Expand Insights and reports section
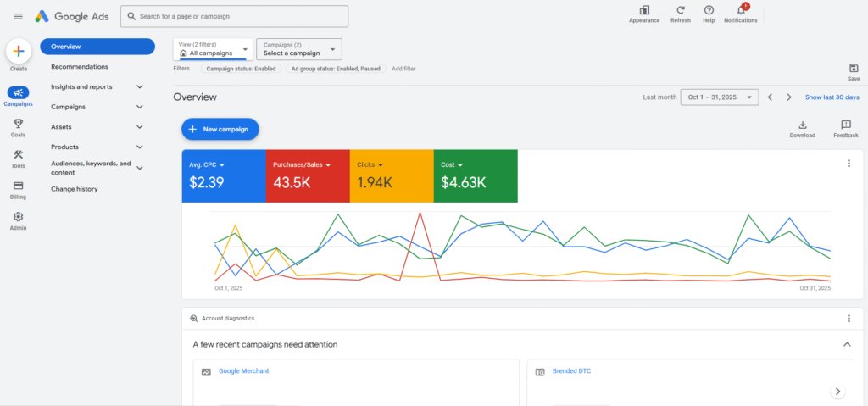The width and height of the screenshot is (868, 406). [x=139, y=86]
